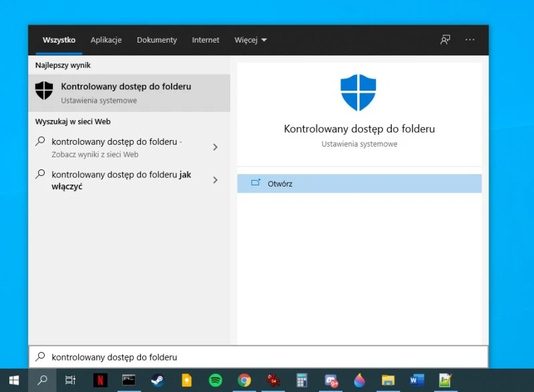Viewport: 534px width, 392px height.
Task: Click the Task View taskbar icon
Action: 70,380
